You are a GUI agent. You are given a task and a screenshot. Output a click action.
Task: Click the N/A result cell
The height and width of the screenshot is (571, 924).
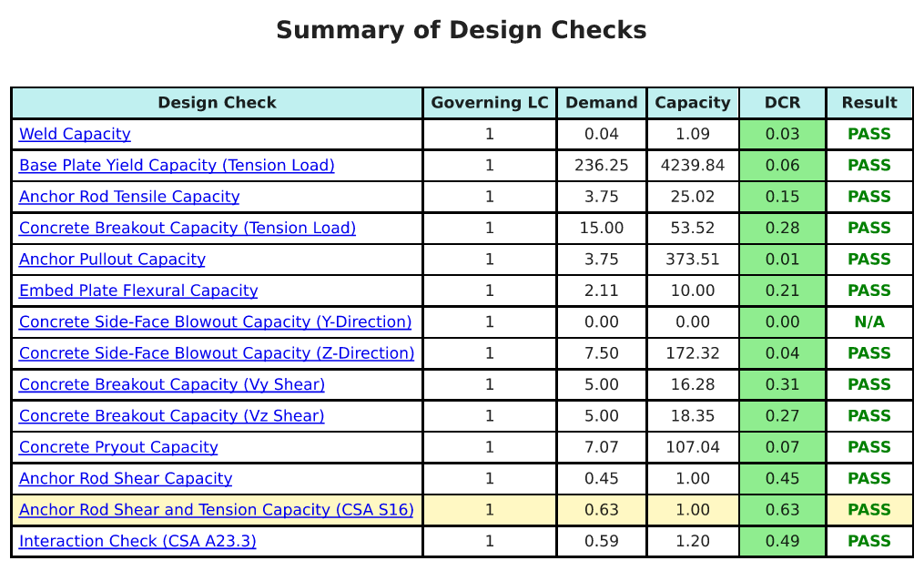click(x=868, y=321)
